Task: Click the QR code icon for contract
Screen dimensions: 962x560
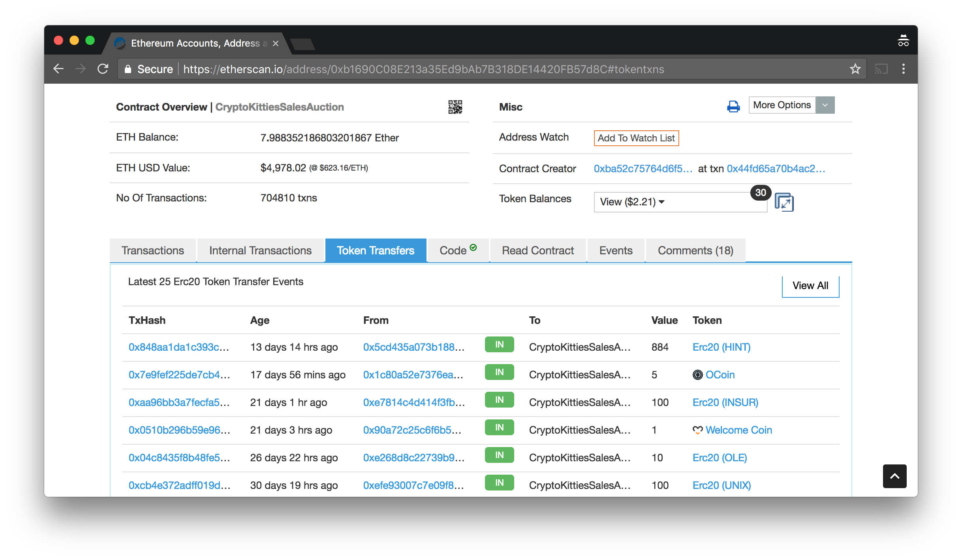Action: [455, 108]
